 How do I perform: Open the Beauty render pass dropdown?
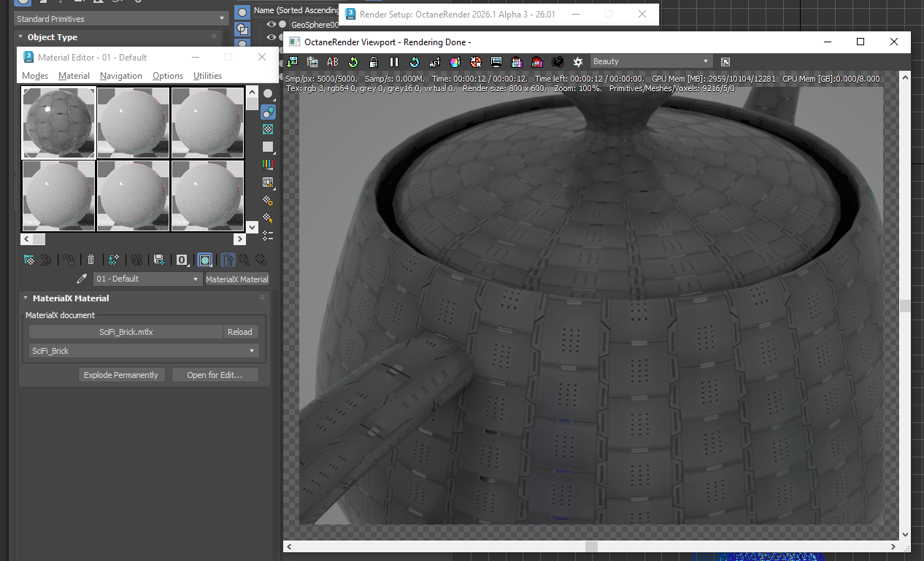[651, 62]
